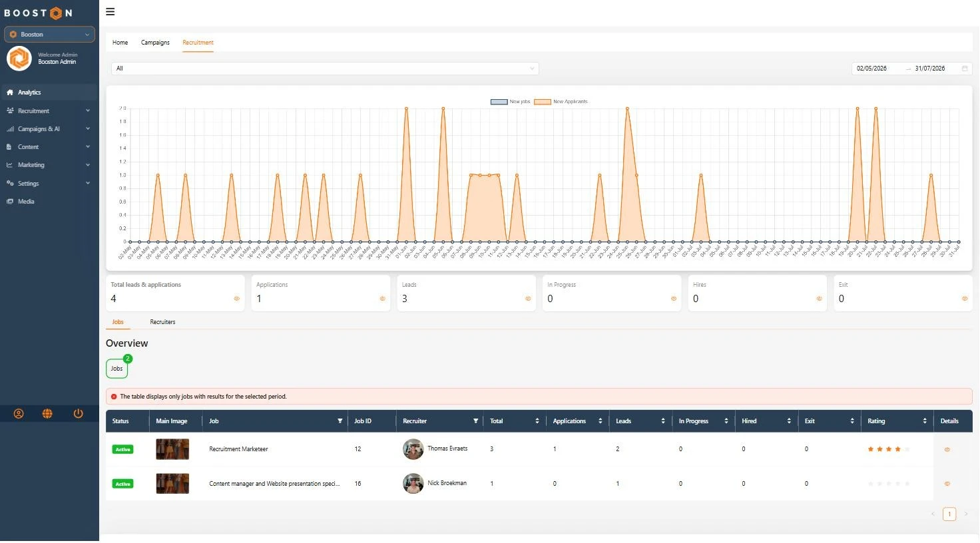
Task: Switch to the Recruiters tab
Action: click(x=162, y=322)
